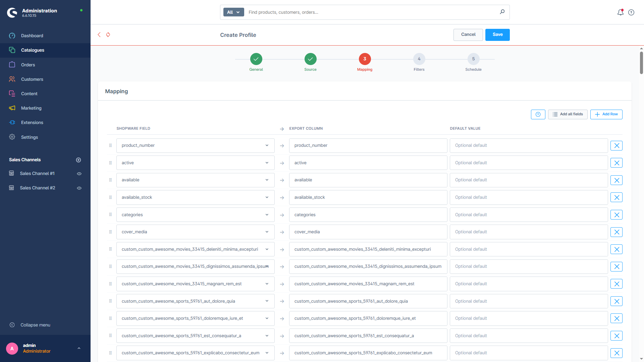Click the search magnifier icon

(x=502, y=12)
